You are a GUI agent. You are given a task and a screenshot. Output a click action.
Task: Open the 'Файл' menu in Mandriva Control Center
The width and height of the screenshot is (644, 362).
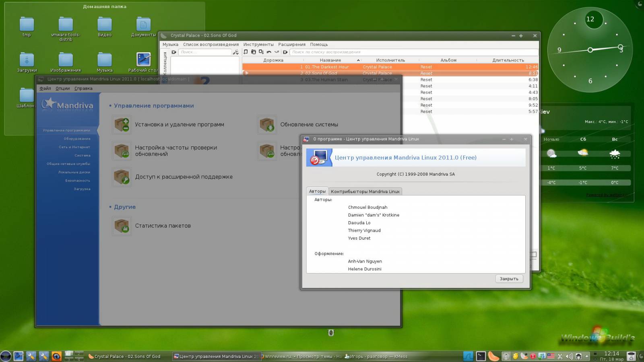tap(45, 88)
